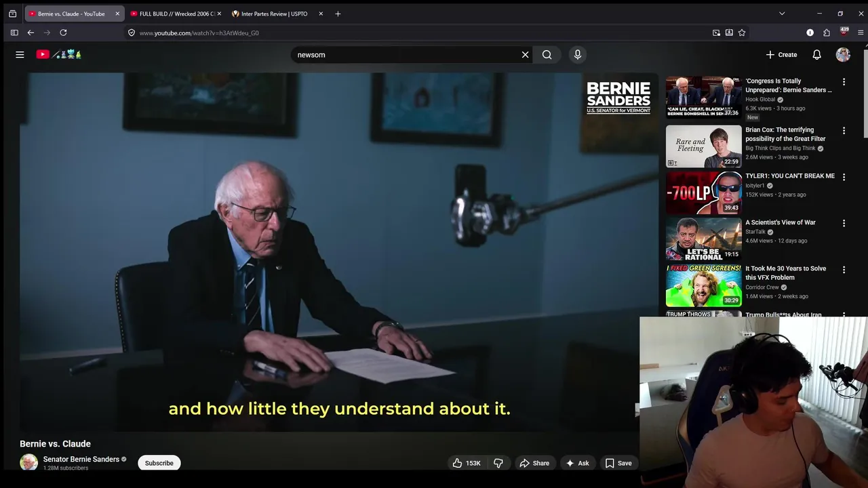868x488 pixels.
Task: Expand the list all tabs chevron
Action: 782,14
